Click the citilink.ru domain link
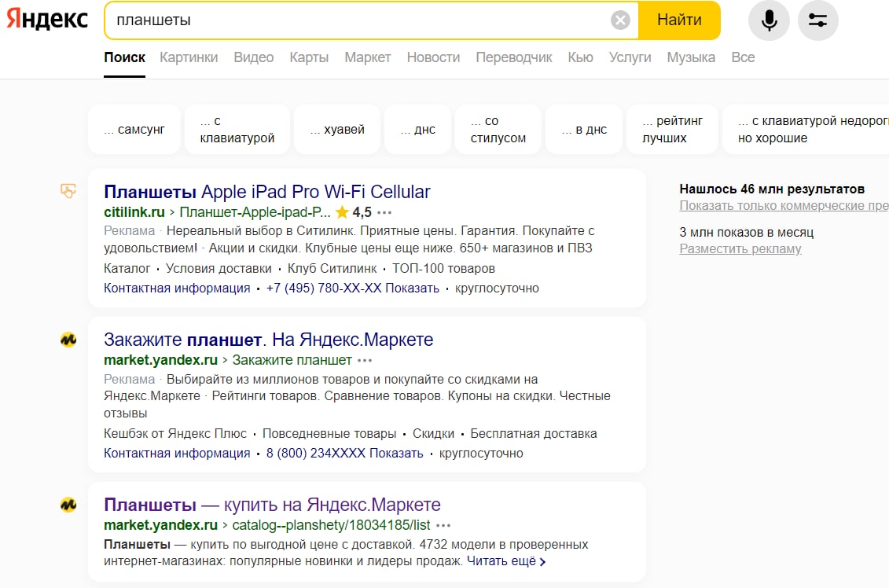 134,212
